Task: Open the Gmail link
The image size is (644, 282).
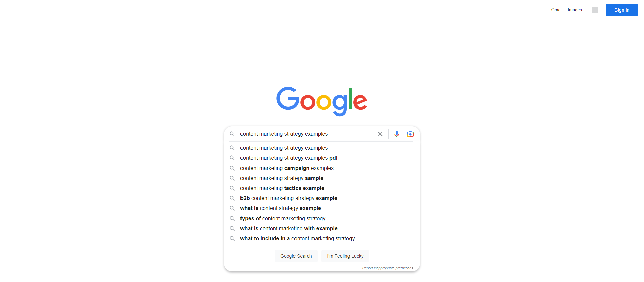Action: tap(557, 10)
